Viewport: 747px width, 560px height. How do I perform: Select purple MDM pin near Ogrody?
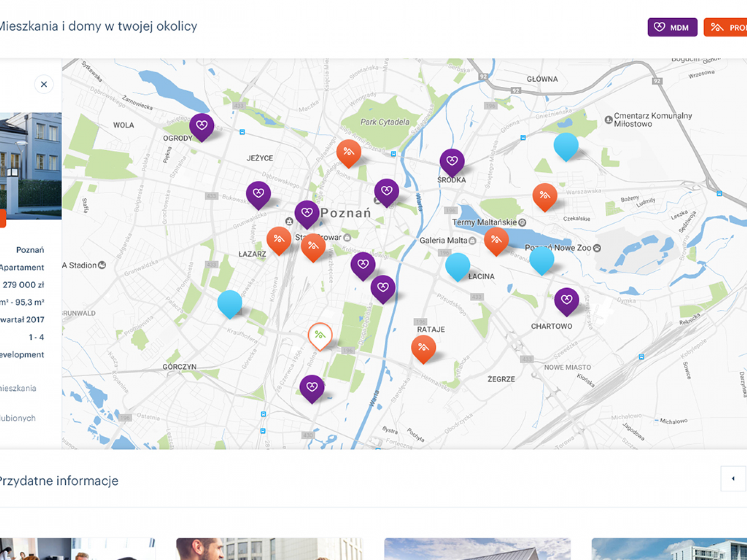[202, 127]
